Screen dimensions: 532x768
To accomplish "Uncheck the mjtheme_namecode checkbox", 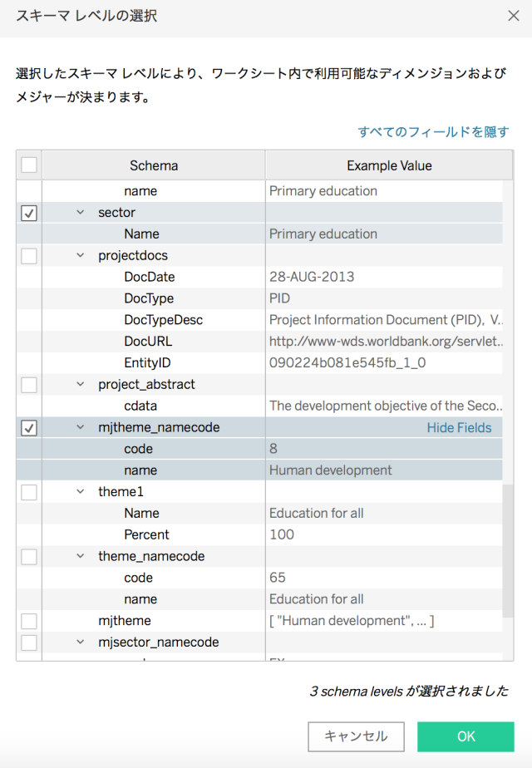I will tap(29, 428).
